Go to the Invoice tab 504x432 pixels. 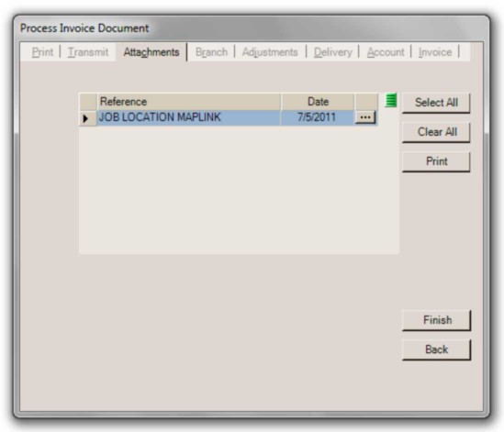tap(435, 51)
